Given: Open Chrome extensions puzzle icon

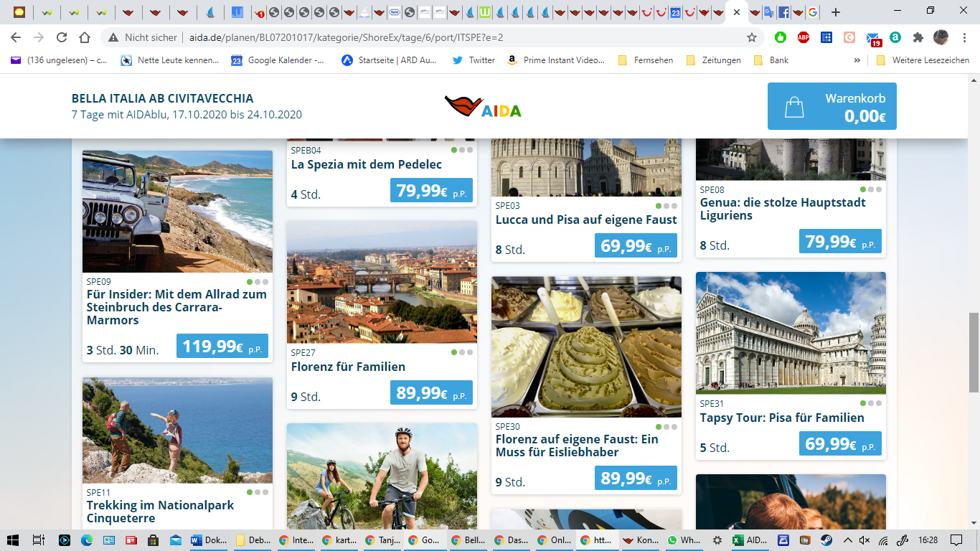Looking at the screenshot, I should pyautogui.click(x=918, y=37).
